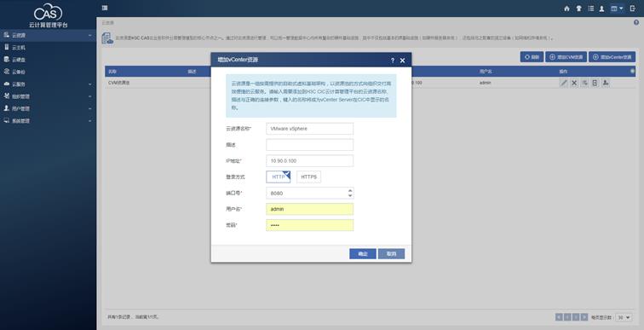Open the theme shirt icon in top bar
Image resolution: width=644 pixels, height=330 pixels.
pyautogui.click(x=578, y=9)
